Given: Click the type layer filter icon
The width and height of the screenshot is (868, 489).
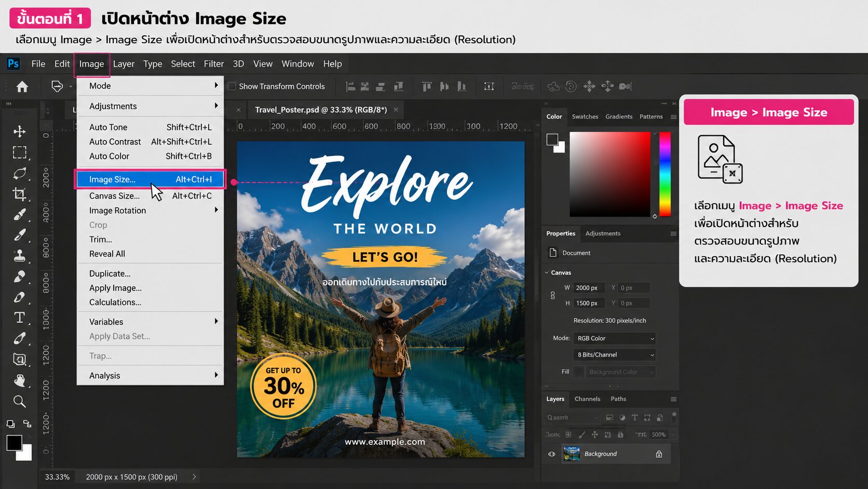Looking at the screenshot, I should pyautogui.click(x=634, y=417).
